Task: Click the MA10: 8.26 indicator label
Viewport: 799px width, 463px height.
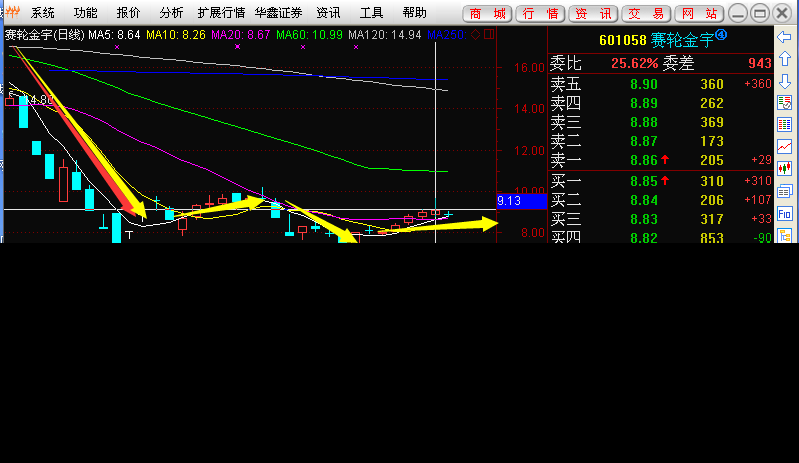Action: [176, 35]
